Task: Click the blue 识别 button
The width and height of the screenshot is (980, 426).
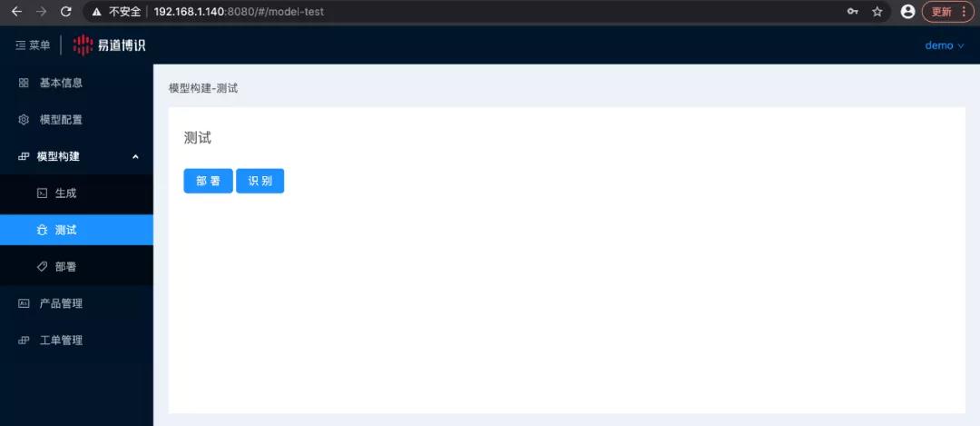Action: tap(260, 181)
